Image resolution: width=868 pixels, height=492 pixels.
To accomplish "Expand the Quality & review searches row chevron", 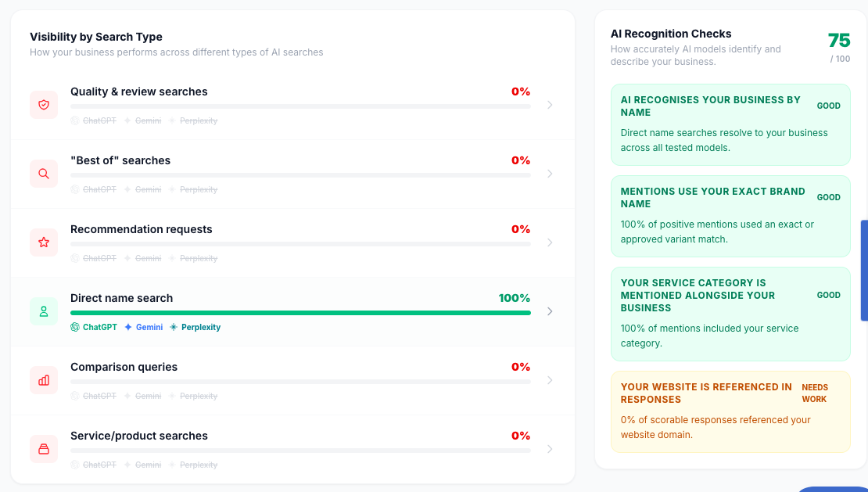I will 550,105.
